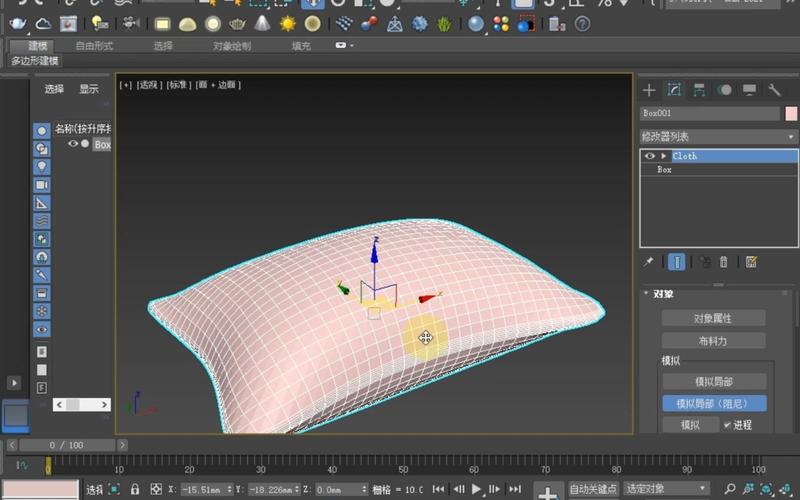The image size is (800, 500).
Task: Toggle the eye display filter in scene explorer sidebar
Action: (42, 330)
